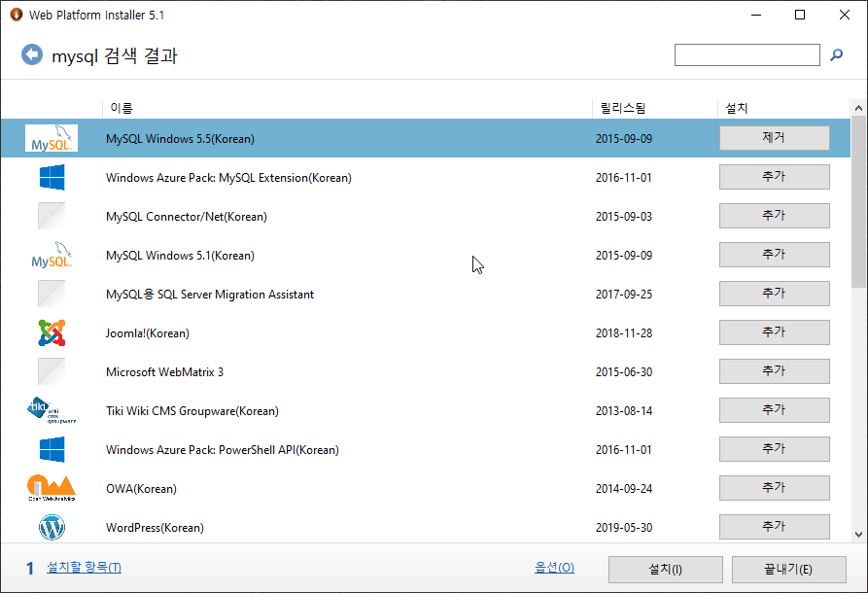Screen dimensions: 868x593
Task: Click the mysql 검색 결과 heading
Action: click(x=115, y=56)
